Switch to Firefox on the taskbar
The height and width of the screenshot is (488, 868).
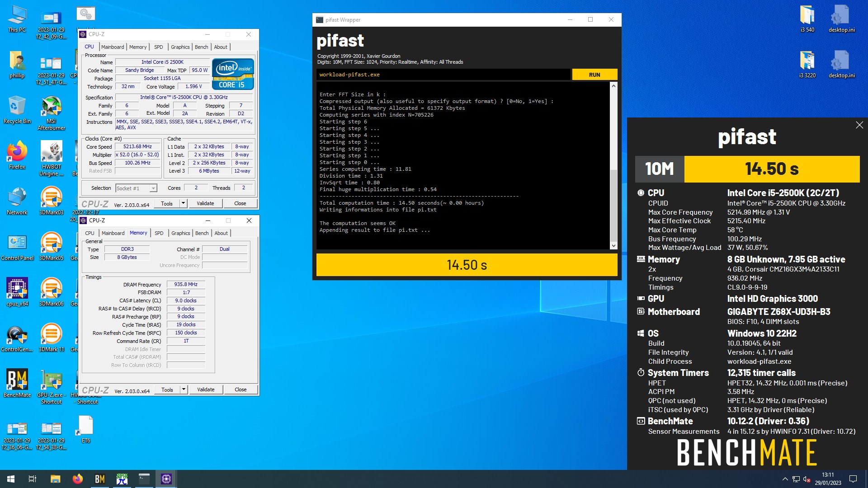coord(77,479)
